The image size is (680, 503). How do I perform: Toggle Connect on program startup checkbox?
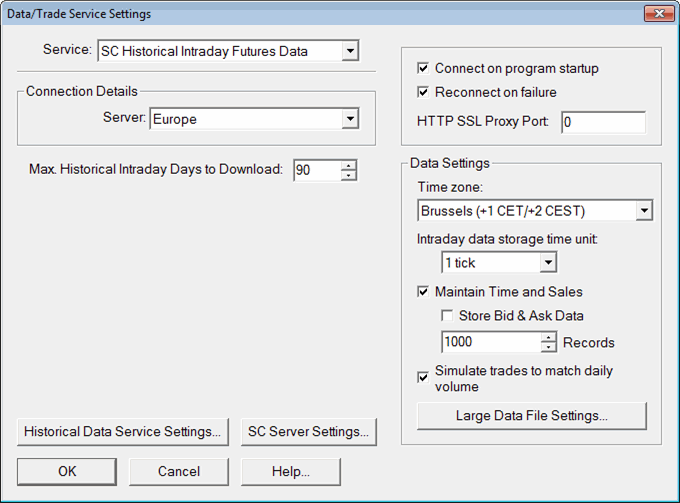423,69
